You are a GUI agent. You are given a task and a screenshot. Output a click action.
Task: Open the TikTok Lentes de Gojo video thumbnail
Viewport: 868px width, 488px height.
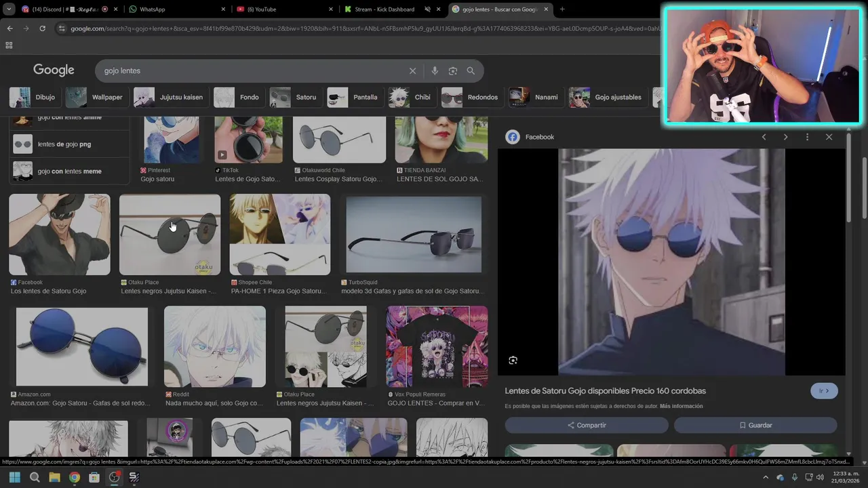click(x=248, y=140)
